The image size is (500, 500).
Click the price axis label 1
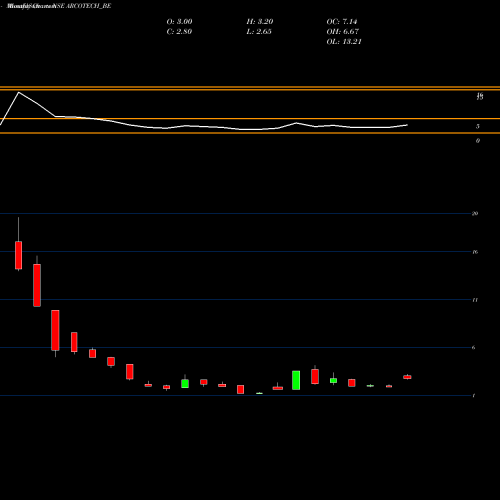pyautogui.click(x=474, y=395)
